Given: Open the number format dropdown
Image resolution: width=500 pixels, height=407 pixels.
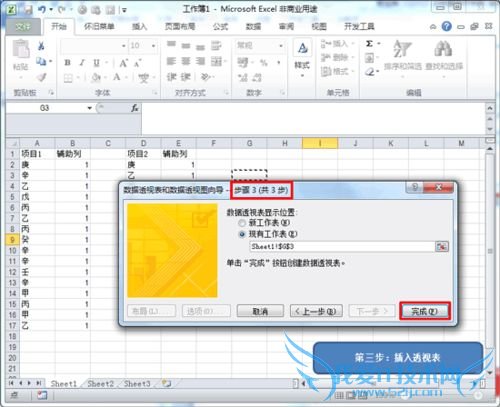Looking at the screenshot, I should pos(281,46).
